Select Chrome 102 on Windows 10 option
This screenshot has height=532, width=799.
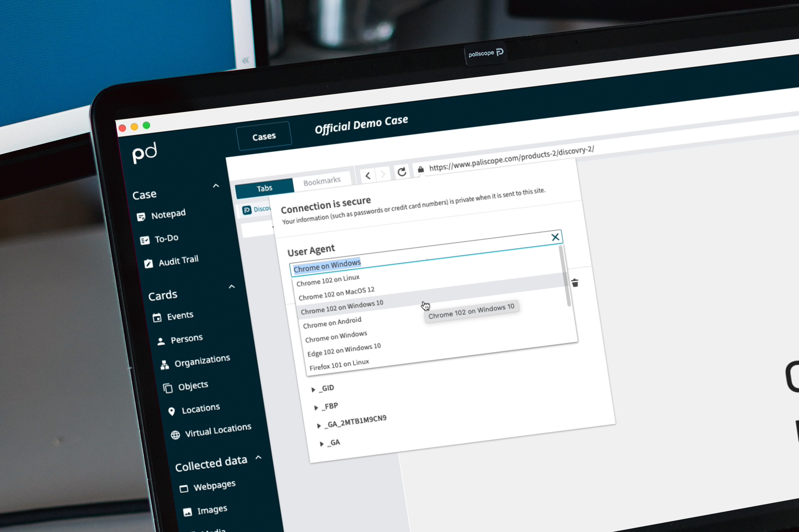point(342,307)
